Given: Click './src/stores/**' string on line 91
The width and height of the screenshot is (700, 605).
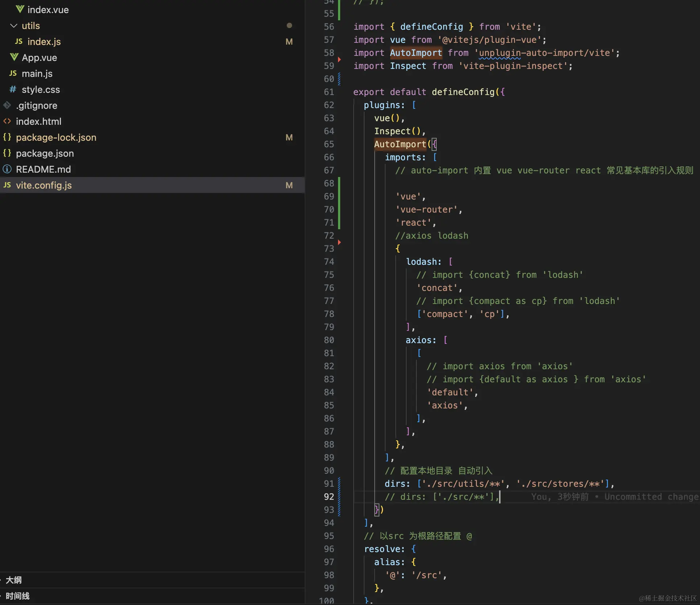Looking at the screenshot, I should click(560, 484).
